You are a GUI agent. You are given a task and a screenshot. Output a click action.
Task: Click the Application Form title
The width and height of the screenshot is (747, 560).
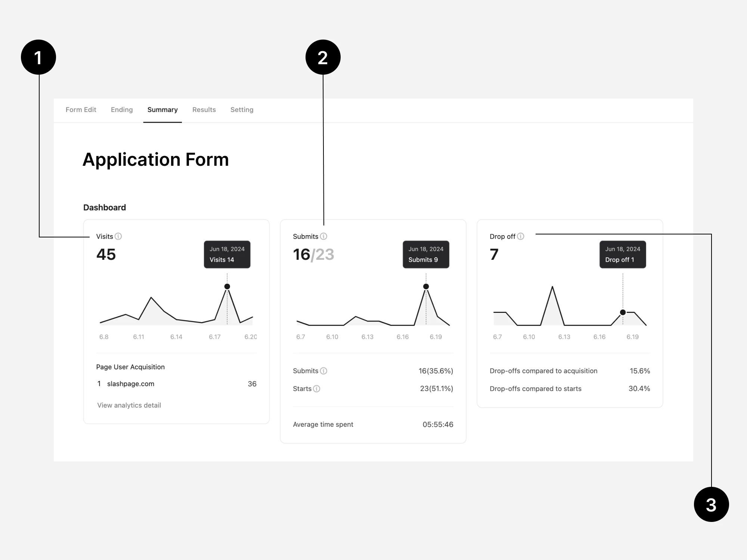(x=156, y=160)
